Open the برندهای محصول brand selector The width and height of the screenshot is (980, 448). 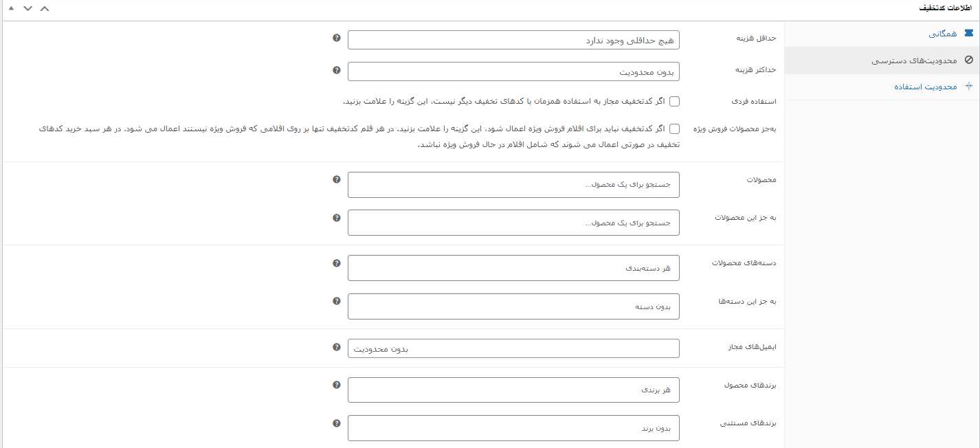pyautogui.click(x=513, y=390)
